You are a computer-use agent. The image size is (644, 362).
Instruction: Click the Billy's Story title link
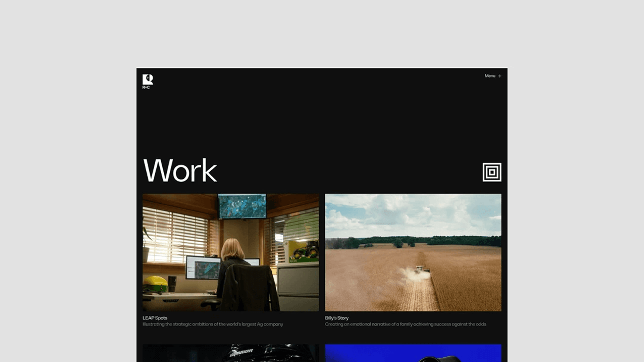[x=336, y=318]
